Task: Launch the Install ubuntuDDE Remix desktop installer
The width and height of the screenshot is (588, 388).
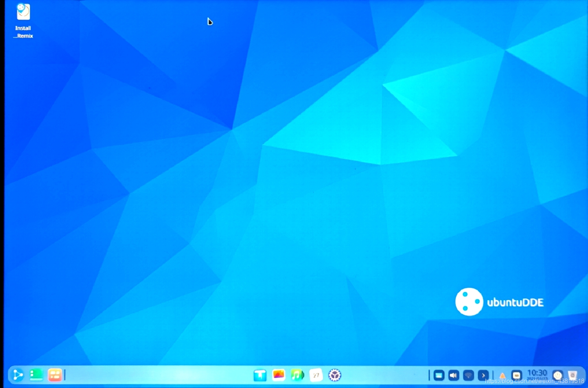Action: [x=23, y=12]
